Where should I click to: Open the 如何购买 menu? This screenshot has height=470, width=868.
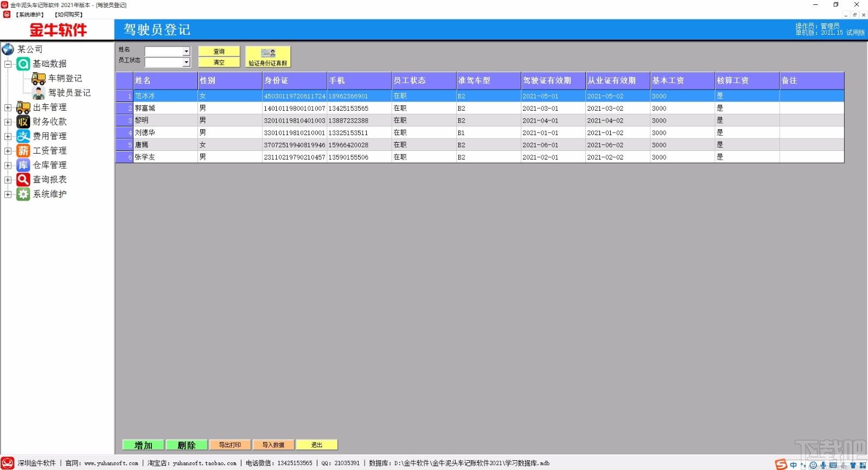pos(69,15)
